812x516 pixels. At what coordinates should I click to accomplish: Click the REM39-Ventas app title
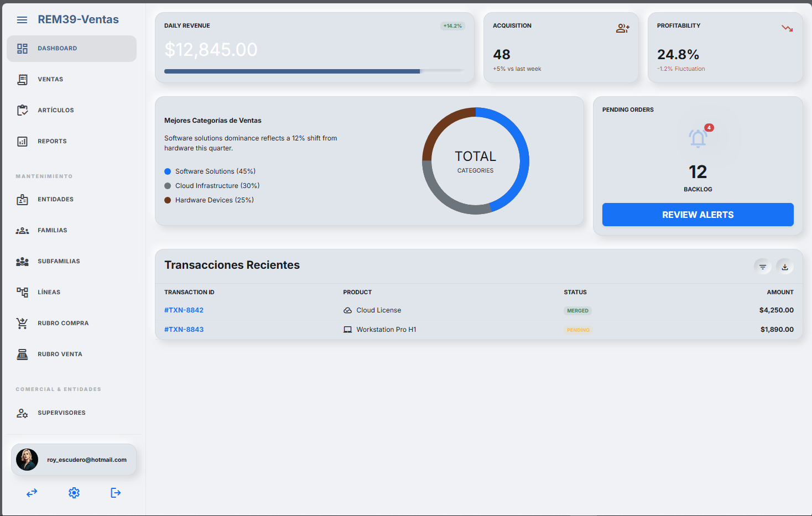click(x=78, y=19)
